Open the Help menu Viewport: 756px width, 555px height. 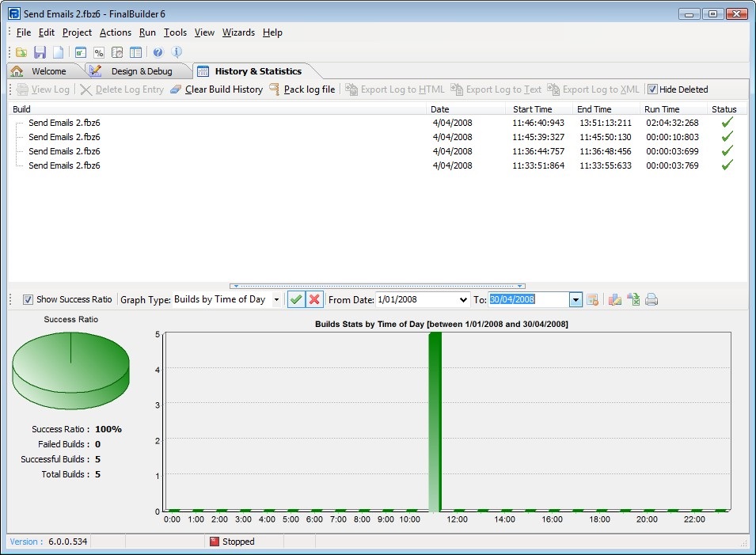click(x=272, y=32)
